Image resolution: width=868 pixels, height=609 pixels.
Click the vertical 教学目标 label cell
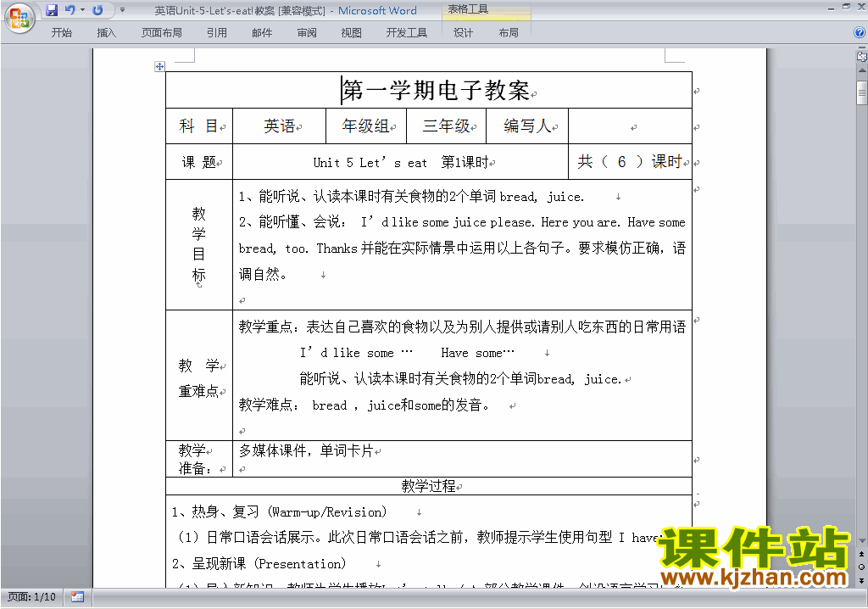click(199, 244)
